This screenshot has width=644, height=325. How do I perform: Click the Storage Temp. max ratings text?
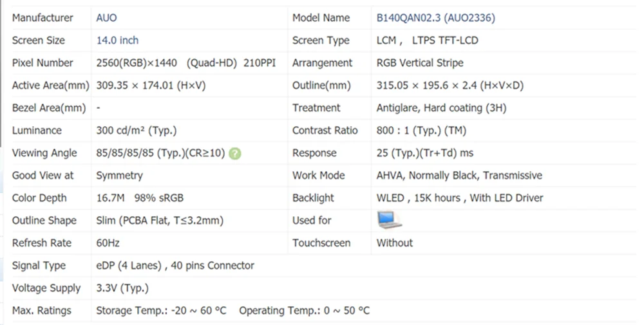click(x=161, y=311)
